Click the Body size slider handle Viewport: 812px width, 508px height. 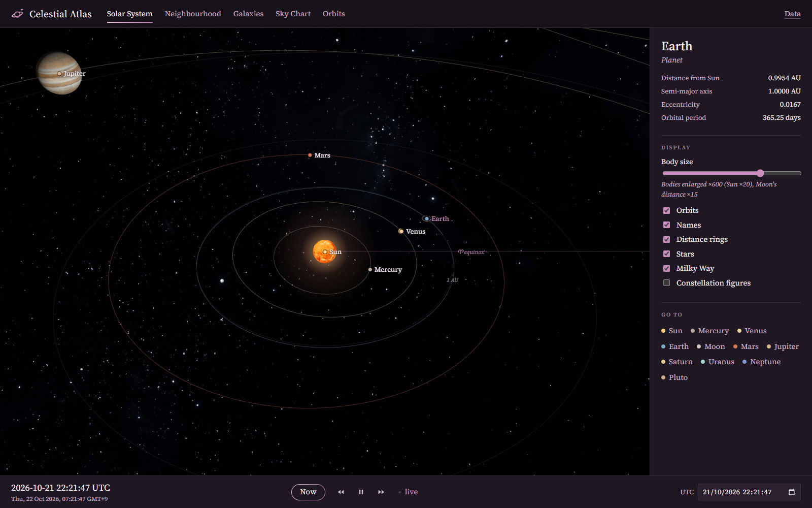tap(760, 173)
